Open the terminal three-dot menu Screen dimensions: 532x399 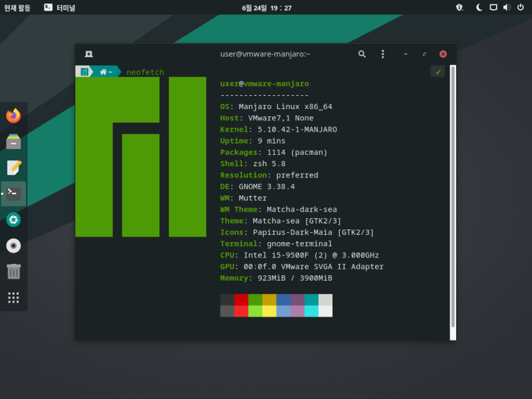(x=383, y=54)
